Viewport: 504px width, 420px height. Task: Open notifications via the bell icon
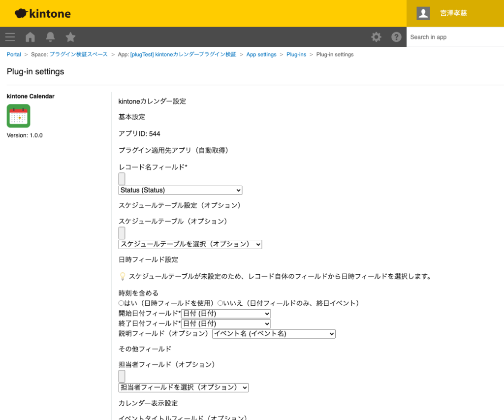click(x=50, y=37)
